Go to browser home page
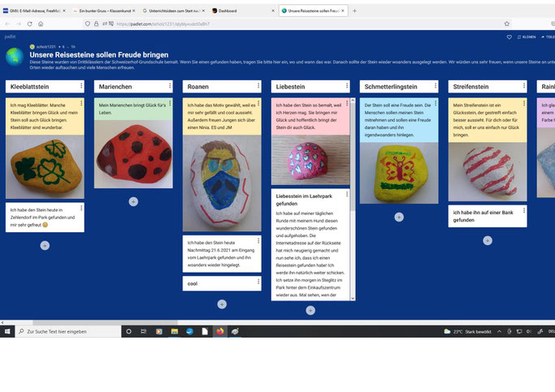The height and width of the screenshot is (392, 555). pyautogui.click(x=41, y=24)
